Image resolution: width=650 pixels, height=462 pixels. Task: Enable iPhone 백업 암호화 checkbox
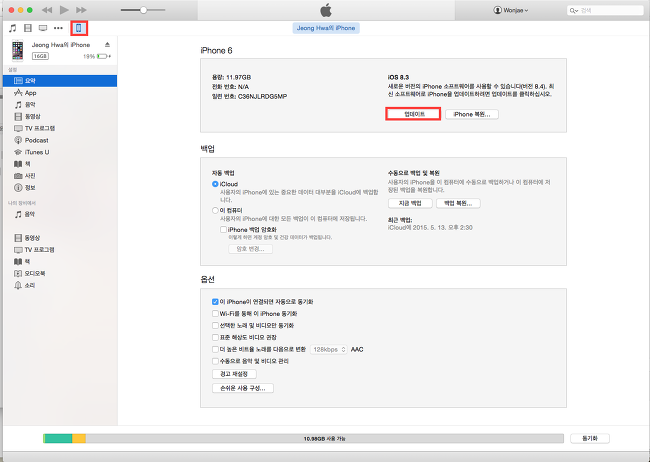pos(223,229)
